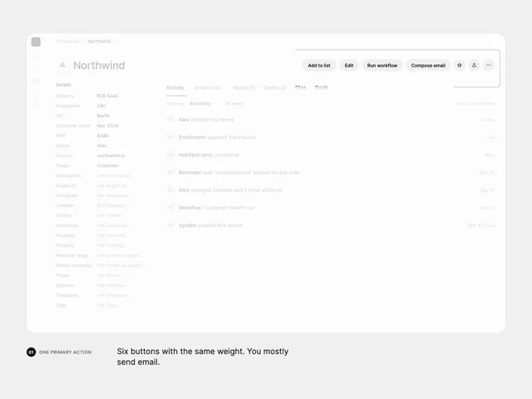Switch to the Activity tab
The width and height of the screenshot is (532, 399).
175,87
